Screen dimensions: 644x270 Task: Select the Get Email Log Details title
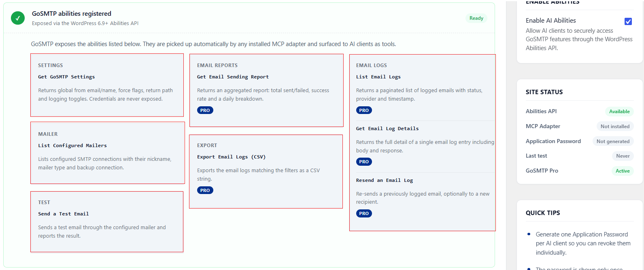[387, 129]
